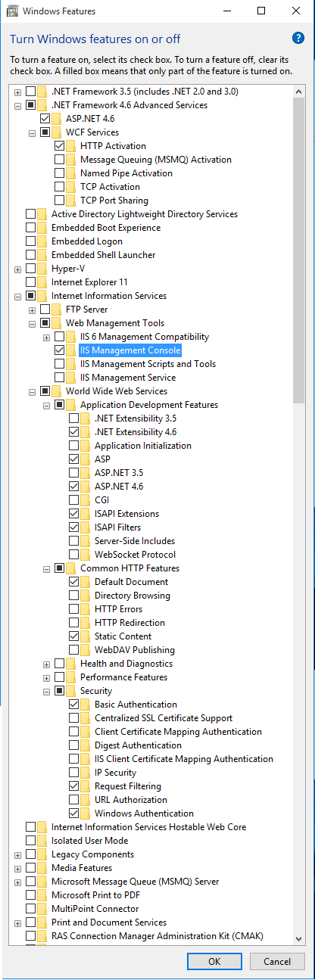This screenshot has width=315, height=980.
Task: Click folder icon next to Internet Explorer 11
Action: (42, 282)
